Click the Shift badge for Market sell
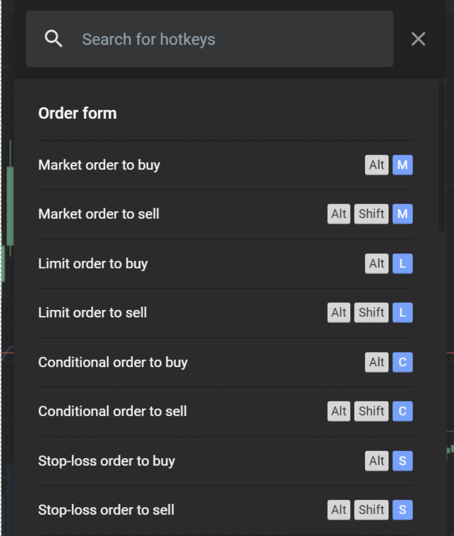 pos(371,214)
